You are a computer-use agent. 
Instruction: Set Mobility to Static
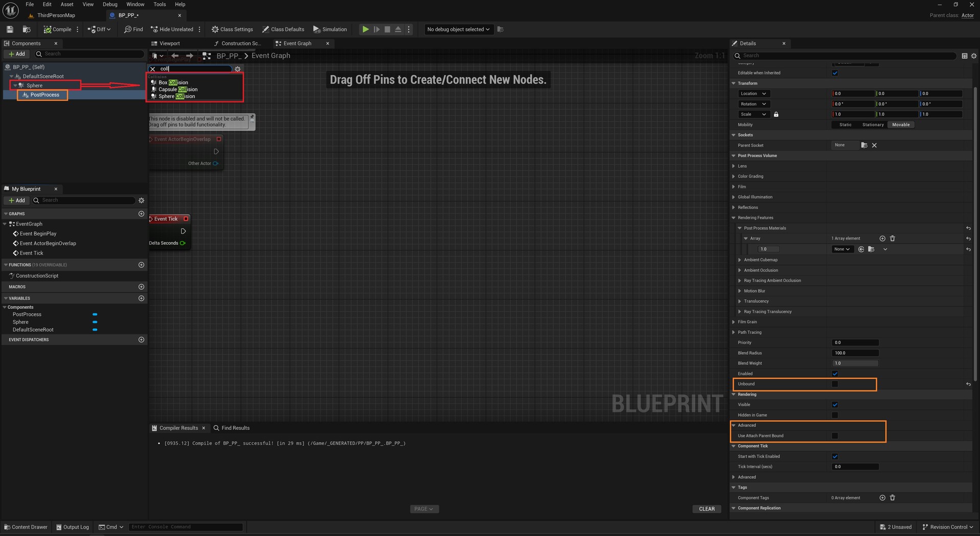(x=845, y=125)
